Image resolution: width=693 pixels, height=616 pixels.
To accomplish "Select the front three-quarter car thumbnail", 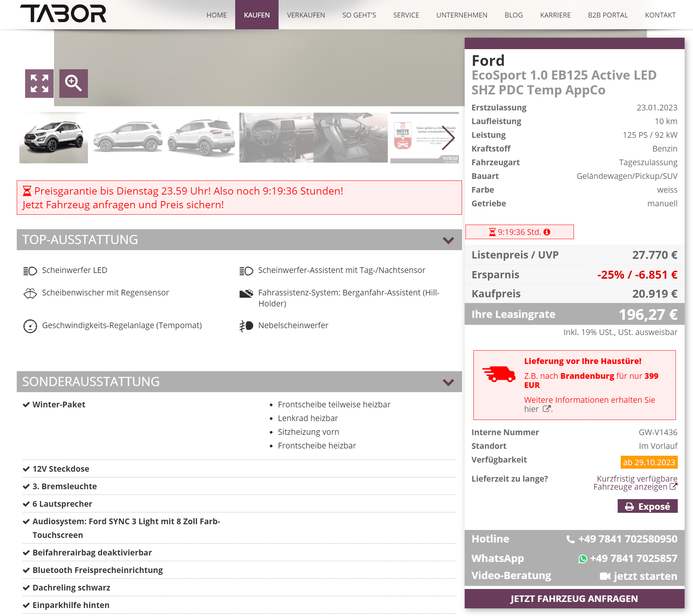I will pyautogui.click(x=54, y=138).
